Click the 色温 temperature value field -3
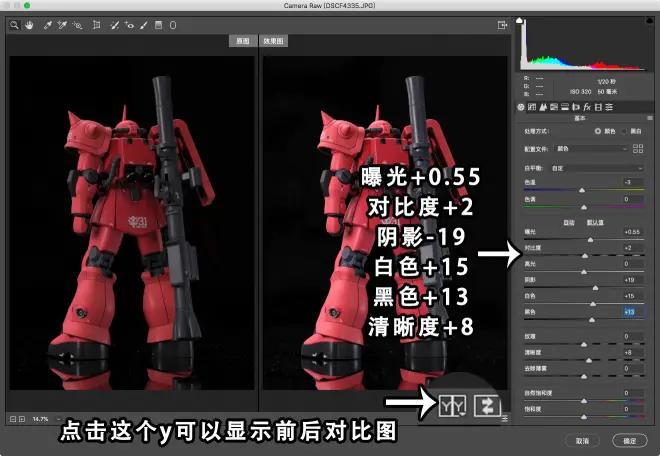 point(633,182)
